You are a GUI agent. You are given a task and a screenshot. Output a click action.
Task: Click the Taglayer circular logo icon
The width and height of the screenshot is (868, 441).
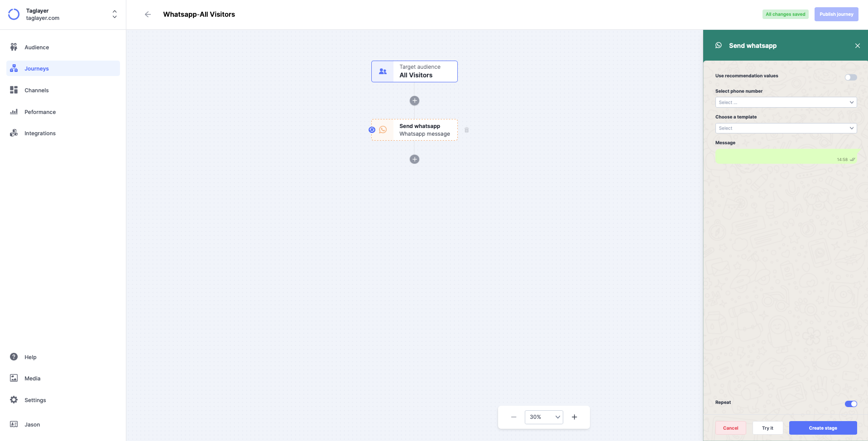[14, 14]
